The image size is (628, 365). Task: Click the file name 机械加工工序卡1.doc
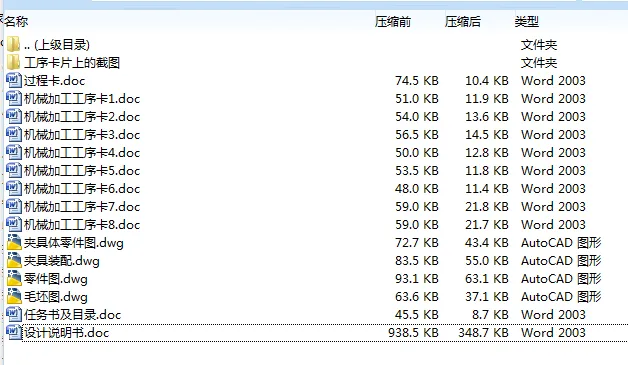(82, 99)
